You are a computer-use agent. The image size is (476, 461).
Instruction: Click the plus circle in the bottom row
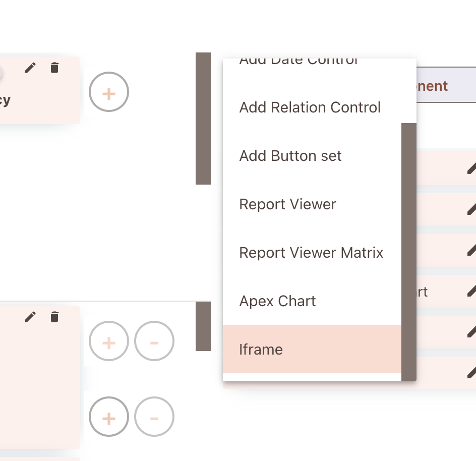109,417
